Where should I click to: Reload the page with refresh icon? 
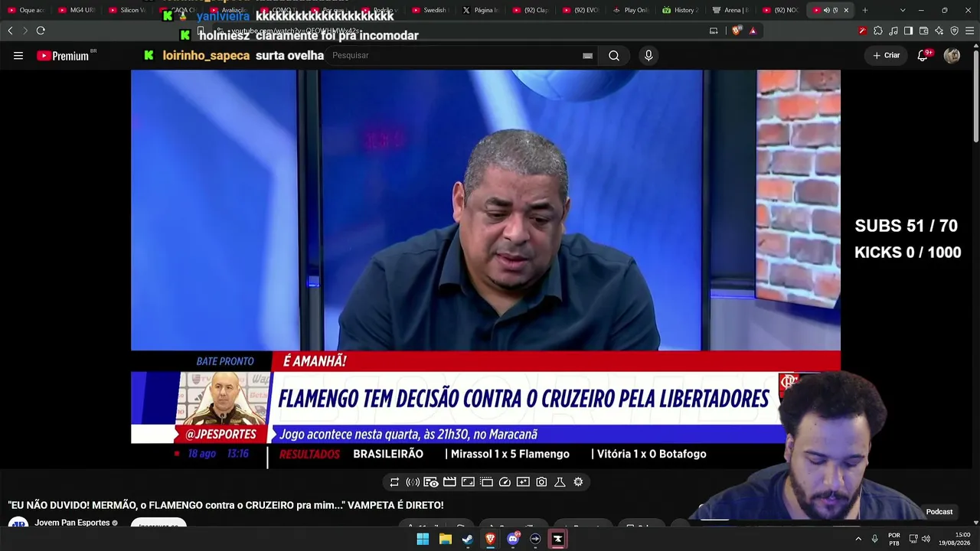pos(41,31)
